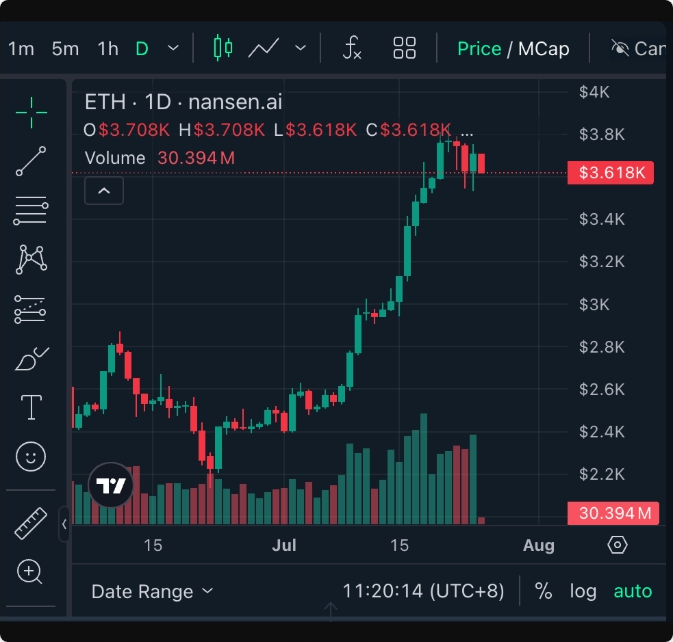The width and height of the screenshot is (673, 642).
Task: Collapse the indicator legend chevron
Action: [104, 190]
